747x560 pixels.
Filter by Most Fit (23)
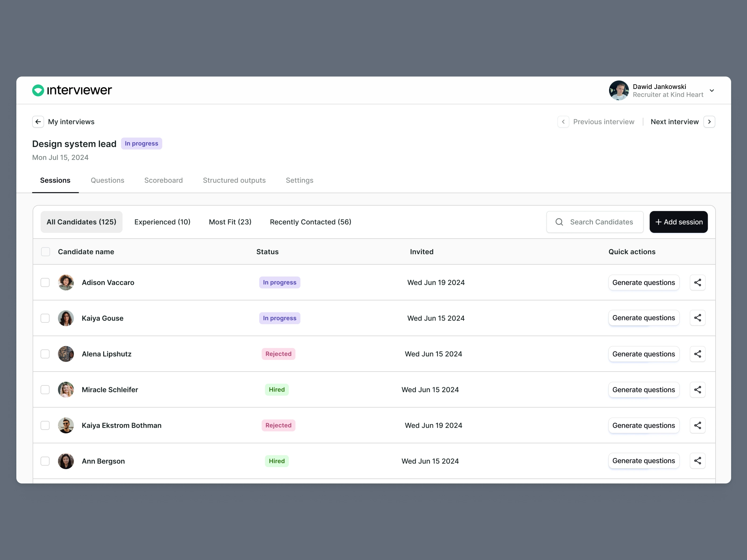230,222
